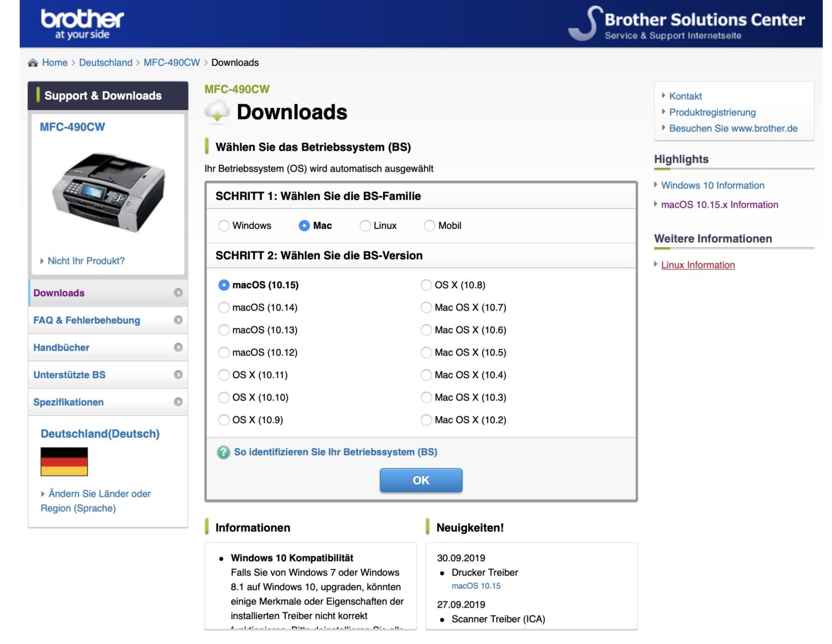This screenshot has height=644, width=832.
Task: Click the home icon in breadcrumb
Action: [x=33, y=63]
